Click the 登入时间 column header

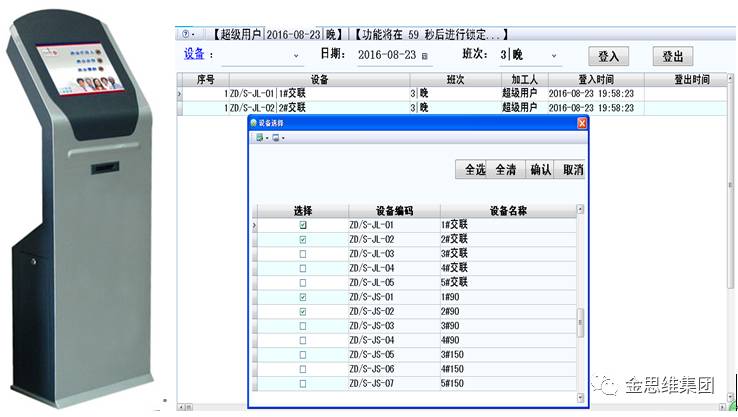pyautogui.click(x=596, y=79)
